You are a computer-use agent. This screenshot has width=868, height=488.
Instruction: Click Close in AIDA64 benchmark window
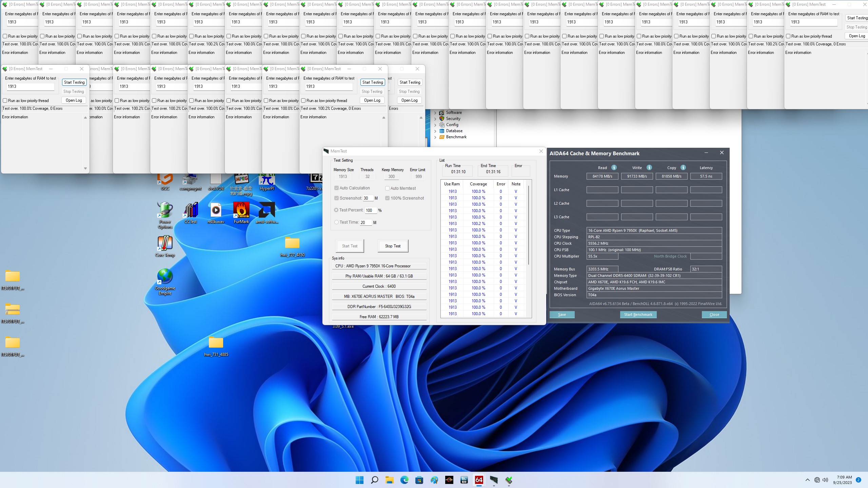(714, 314)
